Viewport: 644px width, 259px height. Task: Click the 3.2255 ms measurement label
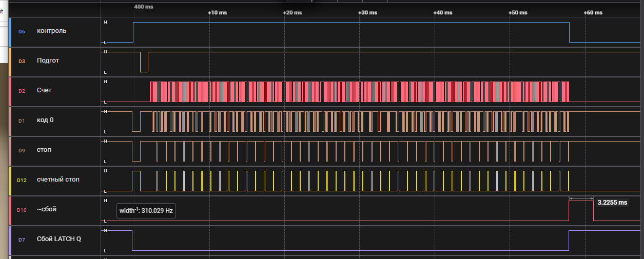[612, 203]
